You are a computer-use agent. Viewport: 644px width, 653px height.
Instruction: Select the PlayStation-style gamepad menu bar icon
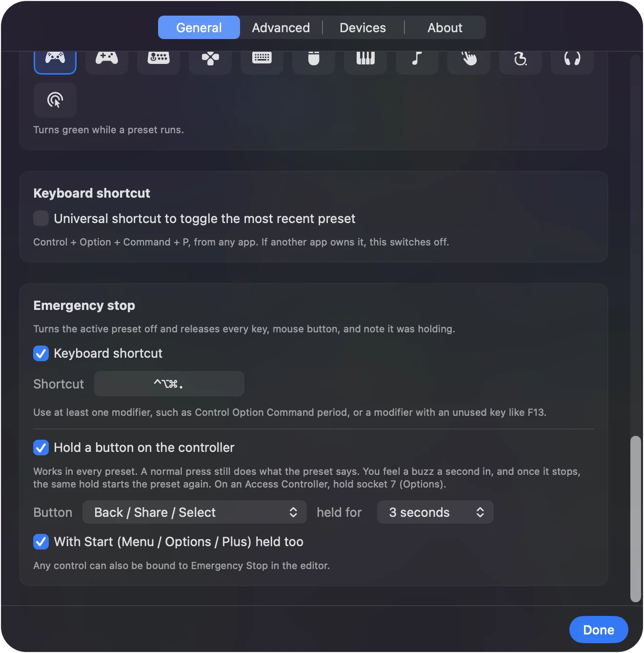click(x=55, y=62)
